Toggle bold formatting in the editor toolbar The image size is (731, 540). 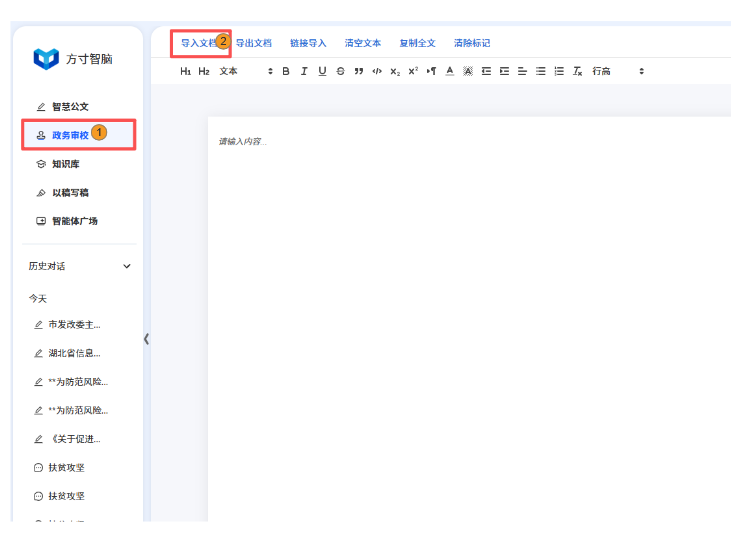286,71
